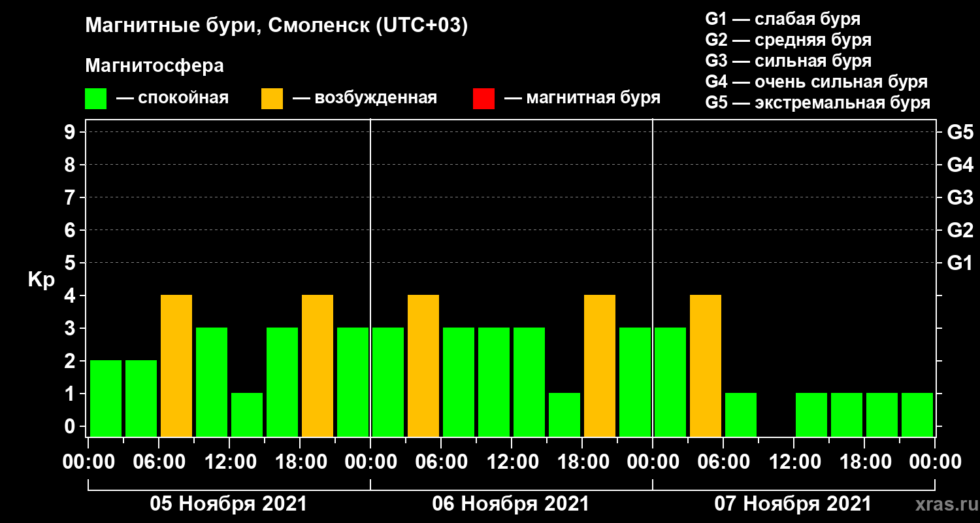This screenshot has height=523, width=980.
Task: Click the 06:00–09:00 orange bar on 05 Ноября
Action: click(x=176, y=365)
